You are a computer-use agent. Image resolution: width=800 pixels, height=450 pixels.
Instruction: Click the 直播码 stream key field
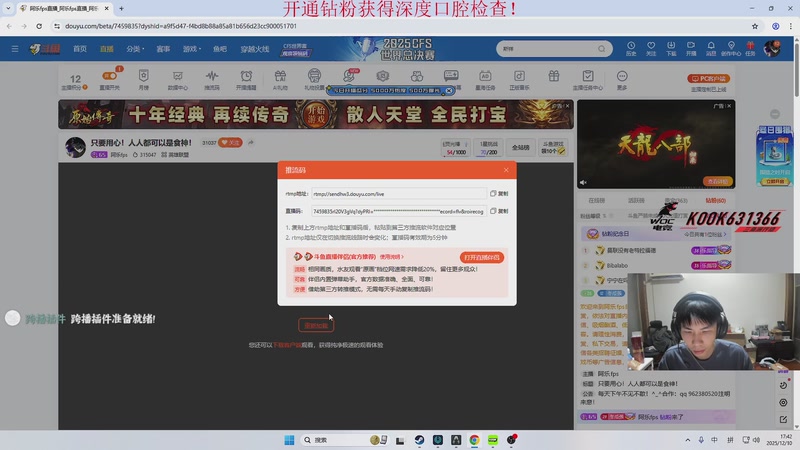[x=398, y=211]
